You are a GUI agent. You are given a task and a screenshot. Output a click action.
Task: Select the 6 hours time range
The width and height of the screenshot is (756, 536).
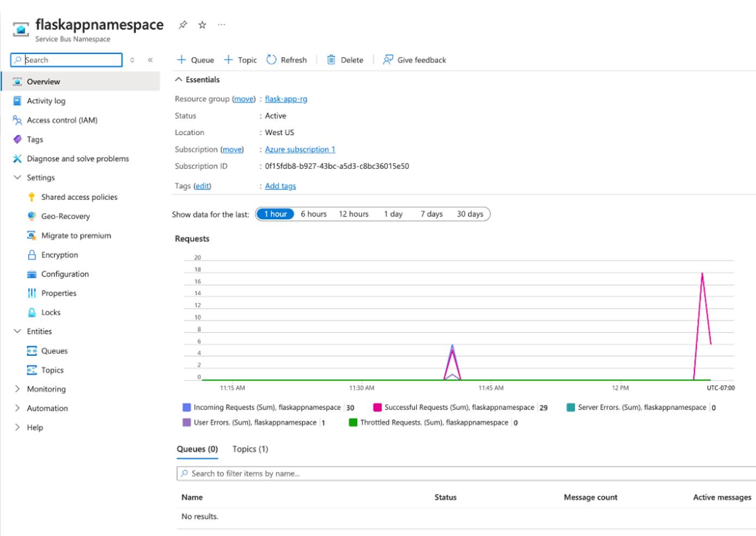[314, 214]
